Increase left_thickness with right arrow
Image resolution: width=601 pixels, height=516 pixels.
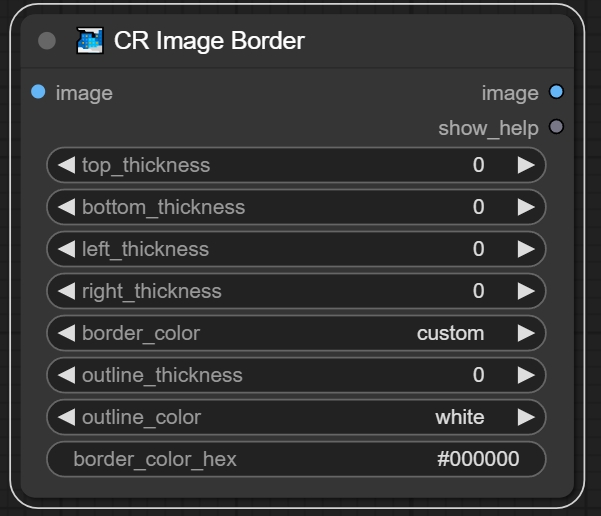pos(526,249)
